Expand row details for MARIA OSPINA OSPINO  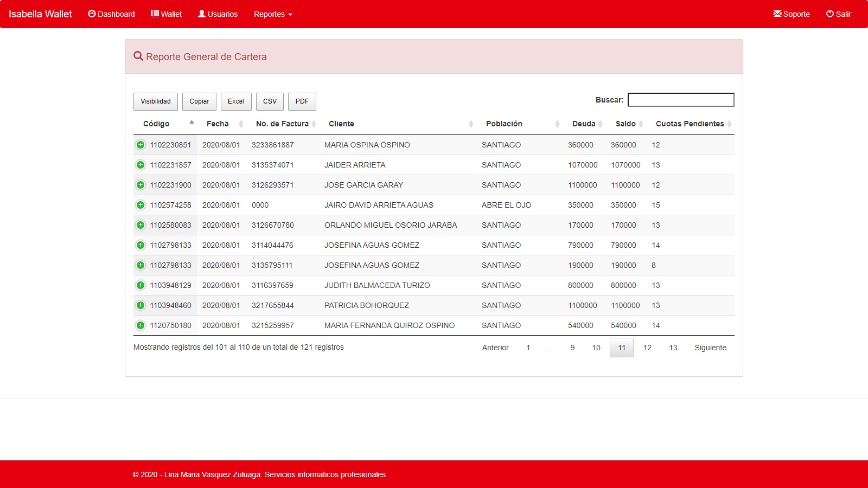tap(141, 145)
